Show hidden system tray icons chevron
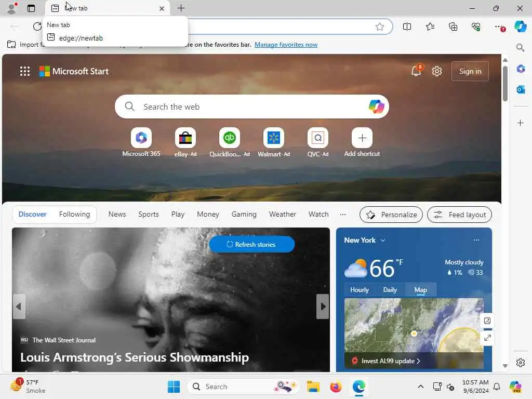This screenshot has width=532, height=399. (421, 387)
